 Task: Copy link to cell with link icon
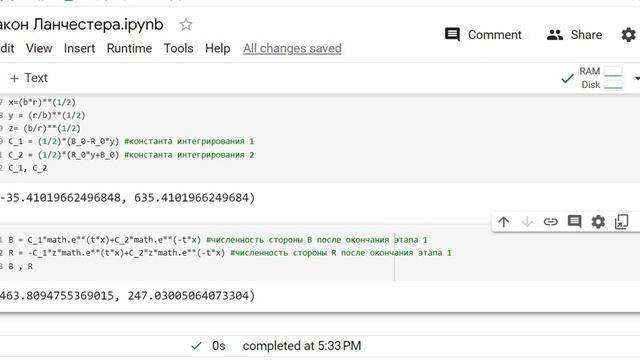click(x=551, y=222)
